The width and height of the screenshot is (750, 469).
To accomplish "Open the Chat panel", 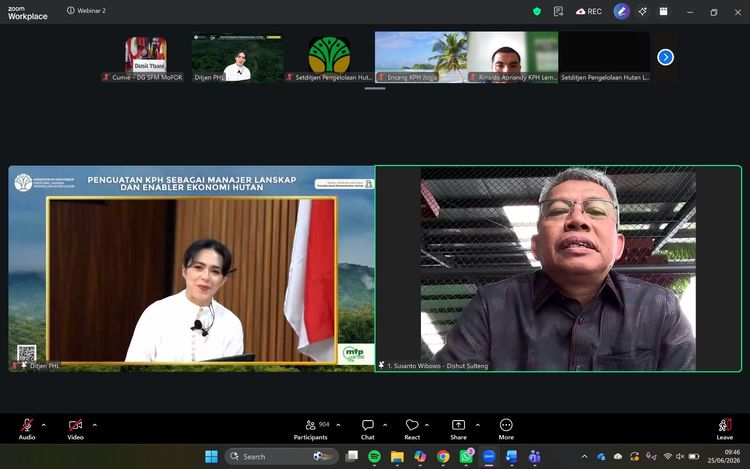I will (367, 429).
